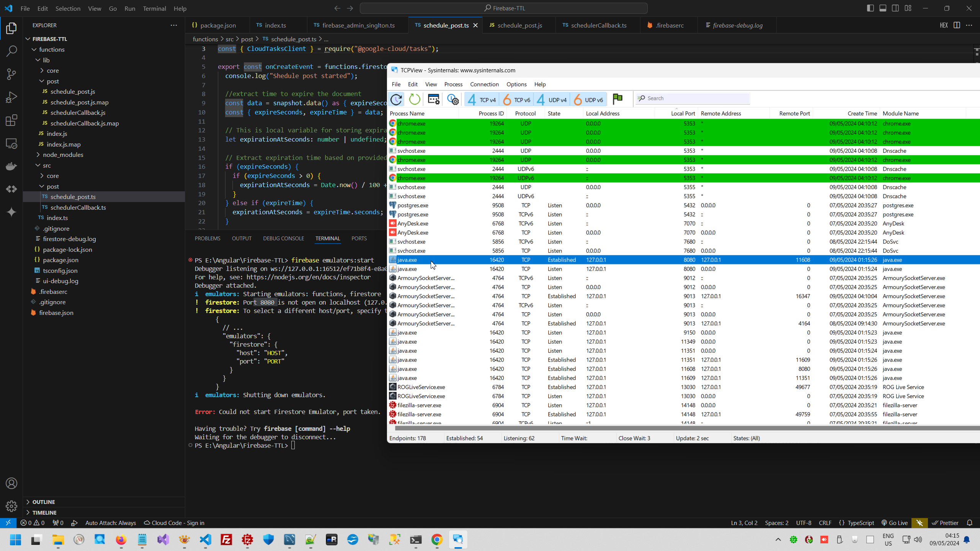Open the Docker sidebar icon
This screenshot has height=551, width=980.
click(x=11, y=166)
